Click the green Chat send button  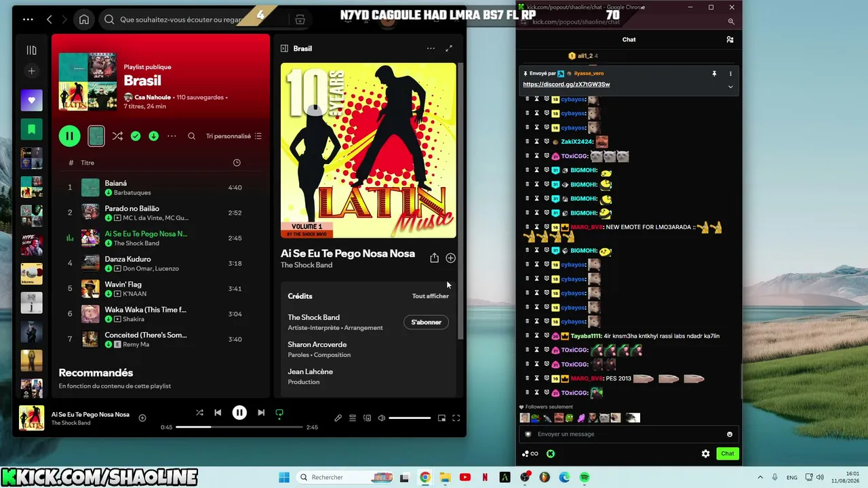[x=728, y=453]
